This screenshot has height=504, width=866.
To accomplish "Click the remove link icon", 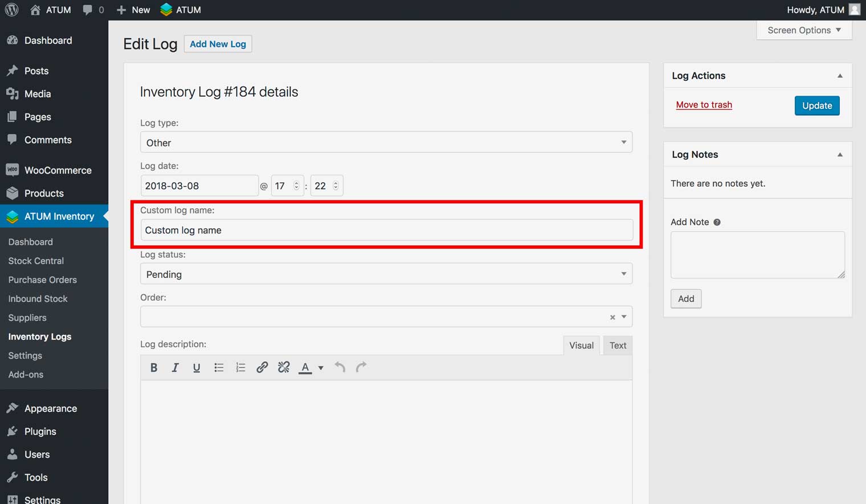I will coord(284,367).
